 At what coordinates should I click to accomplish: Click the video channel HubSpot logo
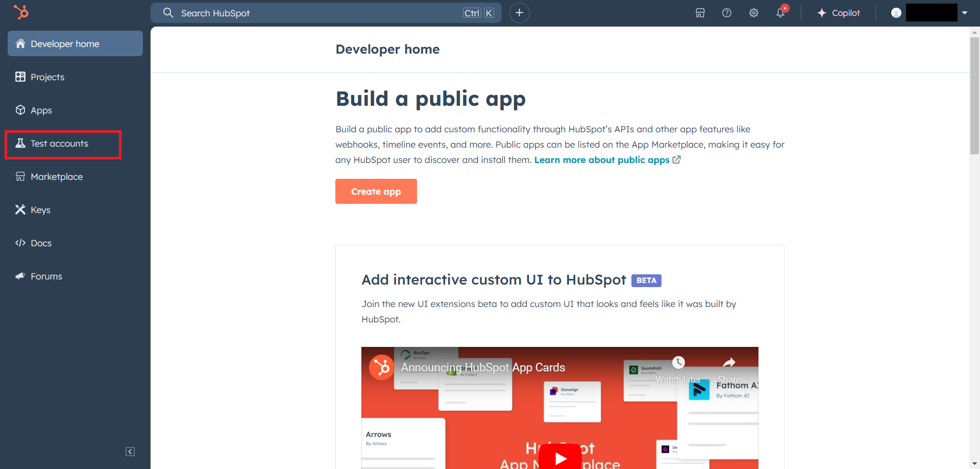coord(382,367)
